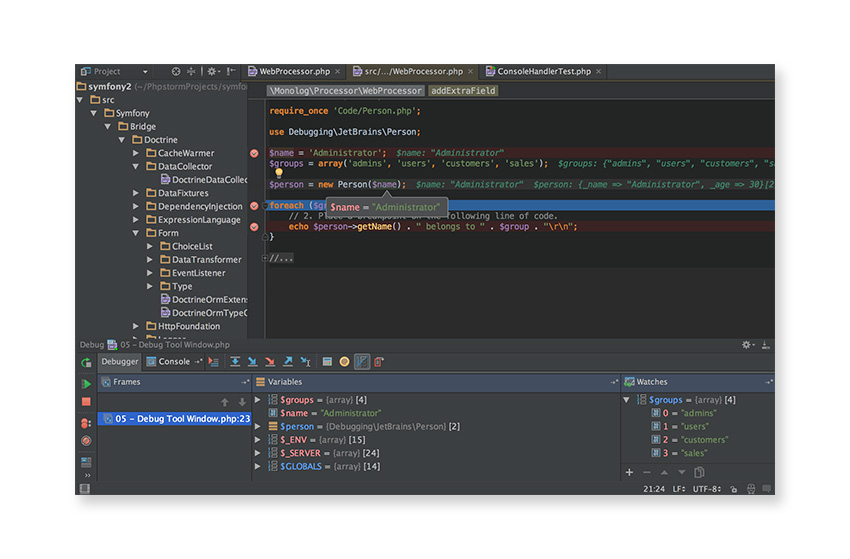This screenshot has width=850, height=559.
Task: Click the Collapse All icon in Project panel
Action: coord(191,72)
